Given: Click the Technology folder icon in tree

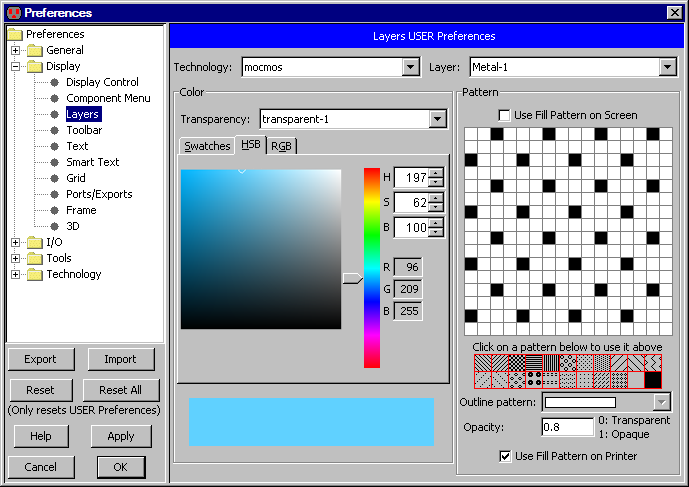Looking at the screenshot, I should point(35,274).
